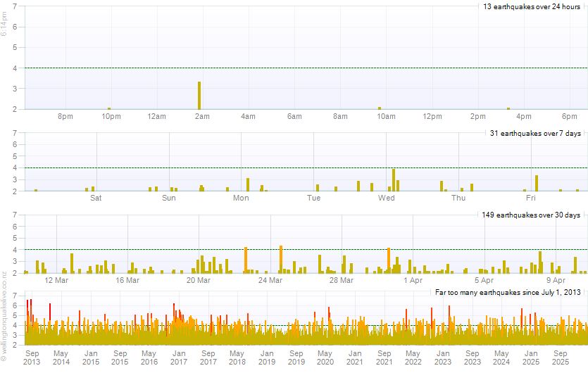Click the '12pm' axis label
588x373 pixels.
(x=432, y=116)
